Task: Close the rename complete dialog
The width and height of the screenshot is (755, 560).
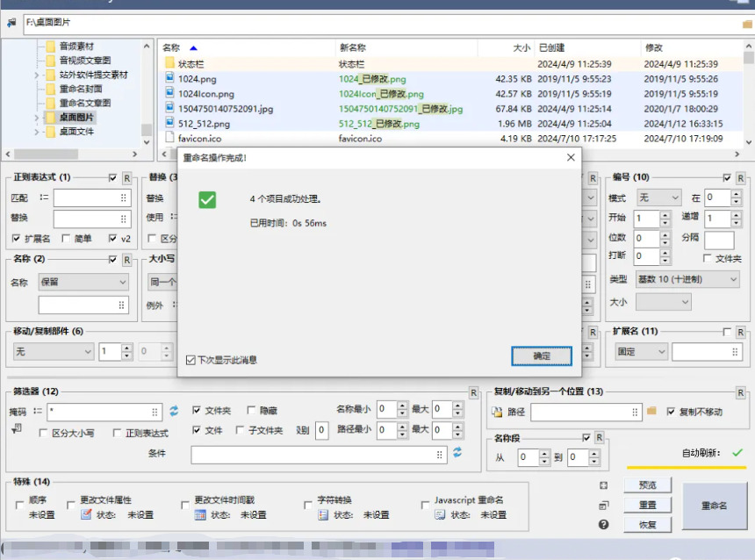Action: coord(571,157)
